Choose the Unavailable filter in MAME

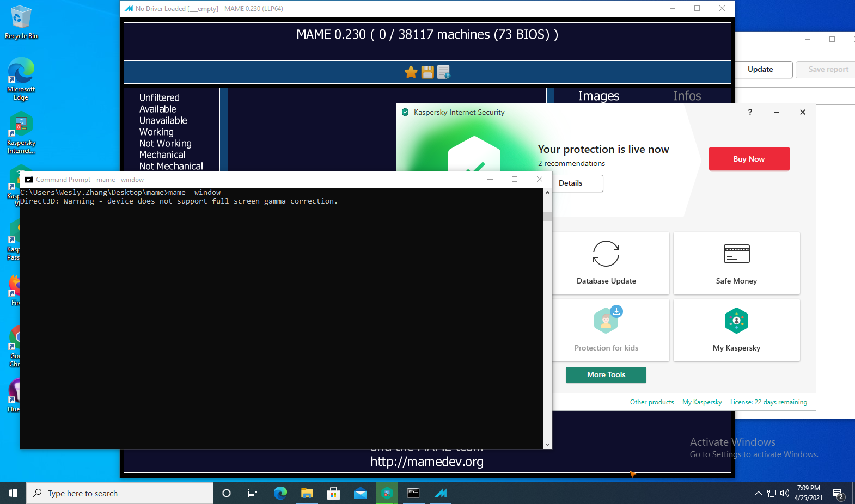(163, 120)
